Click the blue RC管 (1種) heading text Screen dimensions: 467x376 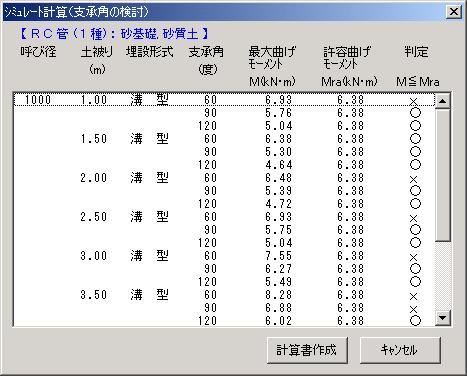coord(115,33)
